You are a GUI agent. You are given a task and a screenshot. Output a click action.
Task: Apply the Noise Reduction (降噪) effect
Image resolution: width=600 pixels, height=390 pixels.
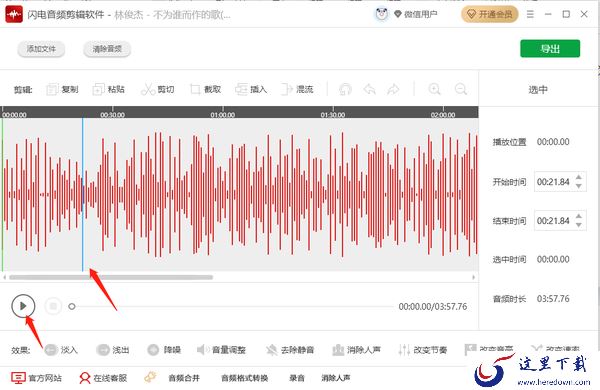pos(164,350)
